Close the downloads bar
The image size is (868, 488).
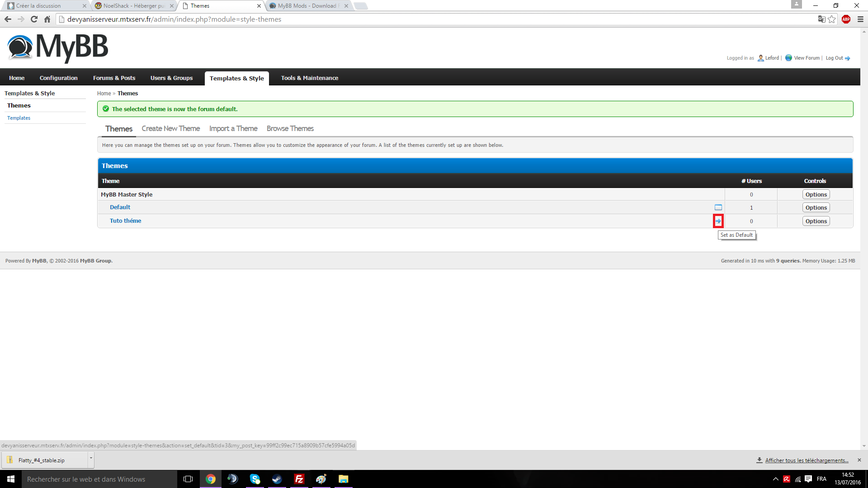point(859,460)
